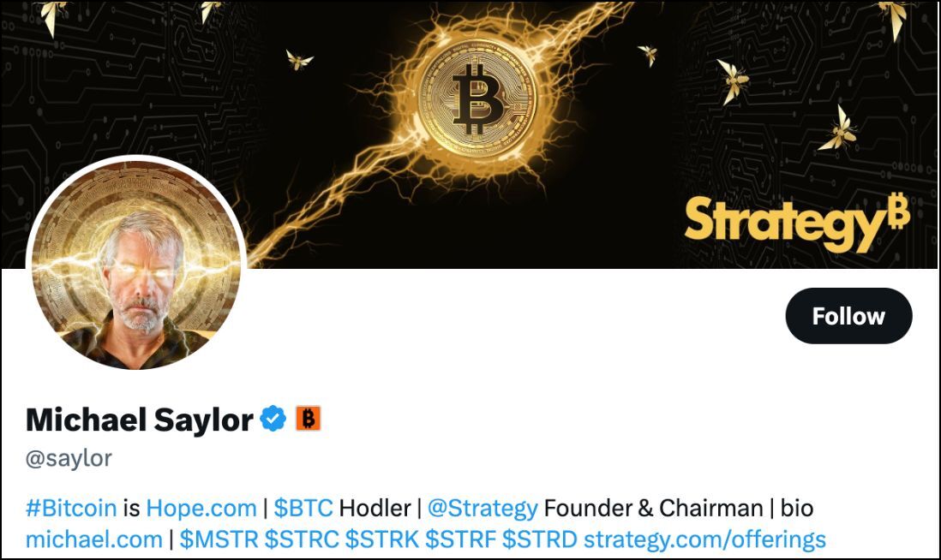Visit the michael.com bio link

[94, 539]
